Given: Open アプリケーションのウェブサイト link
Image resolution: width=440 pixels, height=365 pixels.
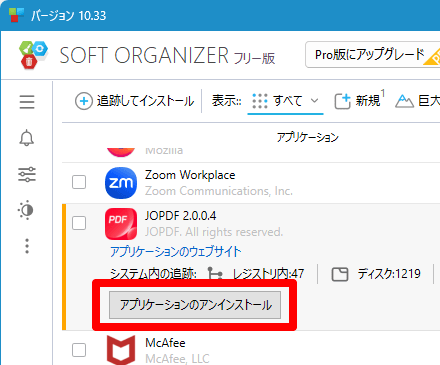Looking at the screenshot, I should point(176,252).
